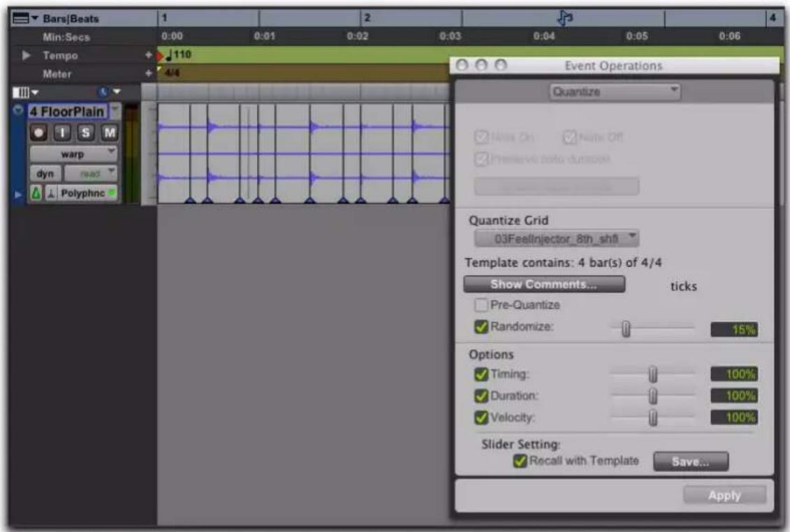Click the 4/4 meter marker
This screenshot has height=532, width=790.
point(172,73)
